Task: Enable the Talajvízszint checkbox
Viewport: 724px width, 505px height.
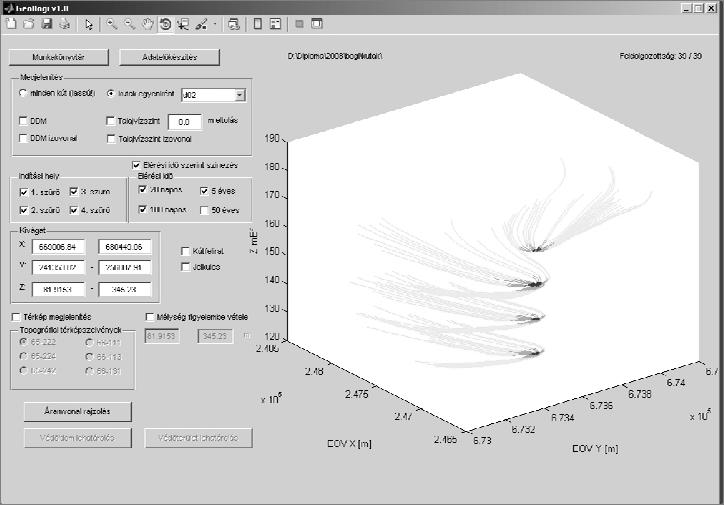Action: 110,120
